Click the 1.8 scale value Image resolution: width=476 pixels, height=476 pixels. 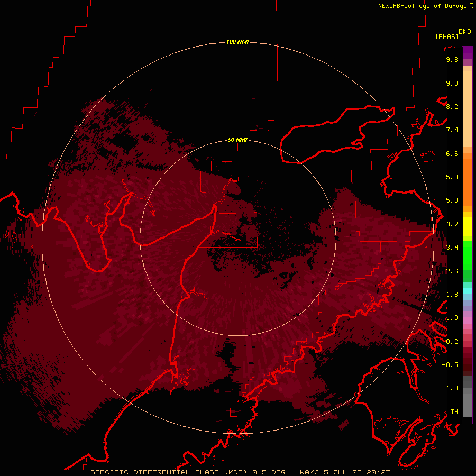click(452, 295)
